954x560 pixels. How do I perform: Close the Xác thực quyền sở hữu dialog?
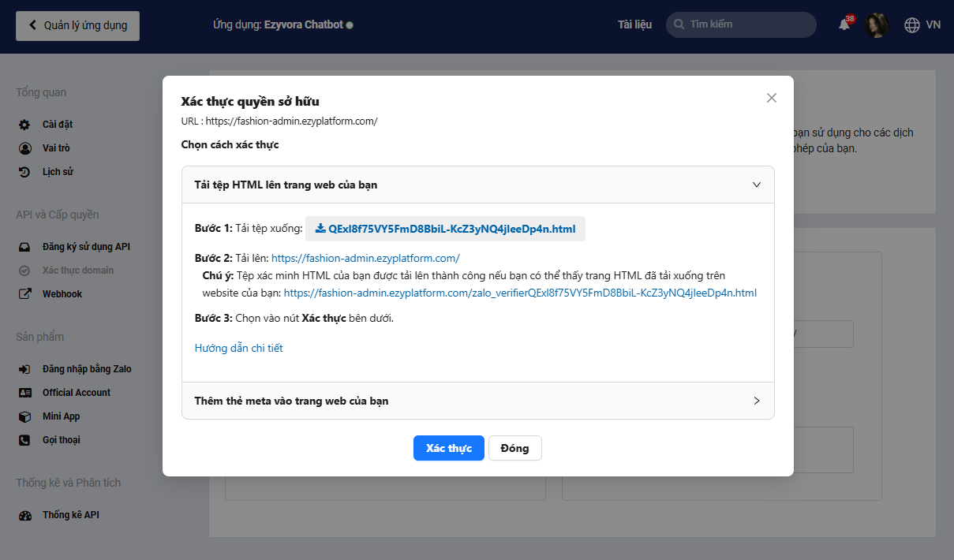tap(772, 98)
